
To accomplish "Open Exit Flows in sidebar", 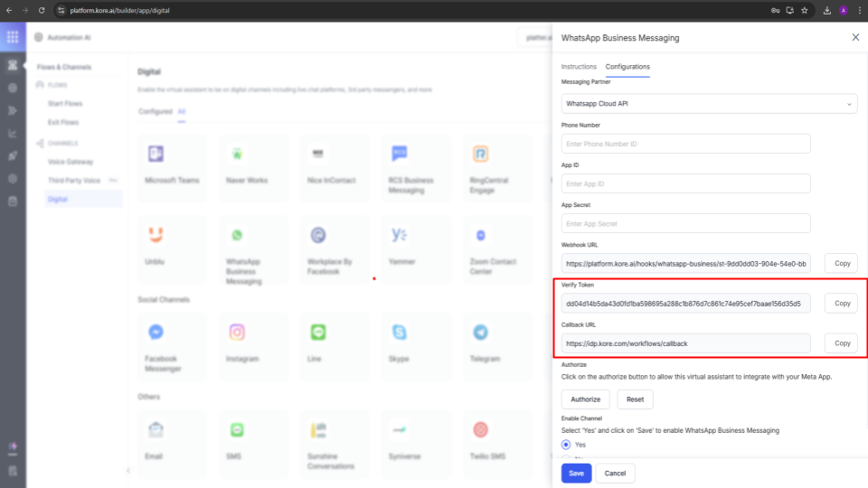I will click(63, 122).
